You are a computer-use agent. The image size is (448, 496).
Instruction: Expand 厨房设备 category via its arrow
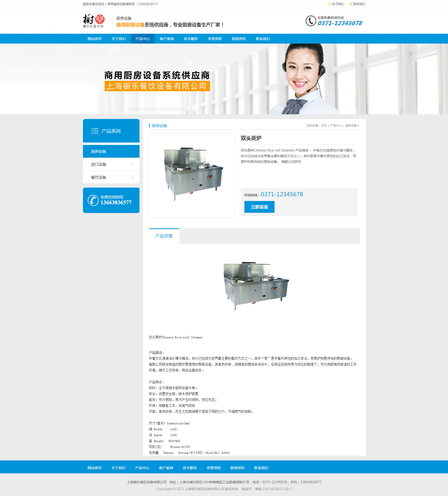pos(133,152)
